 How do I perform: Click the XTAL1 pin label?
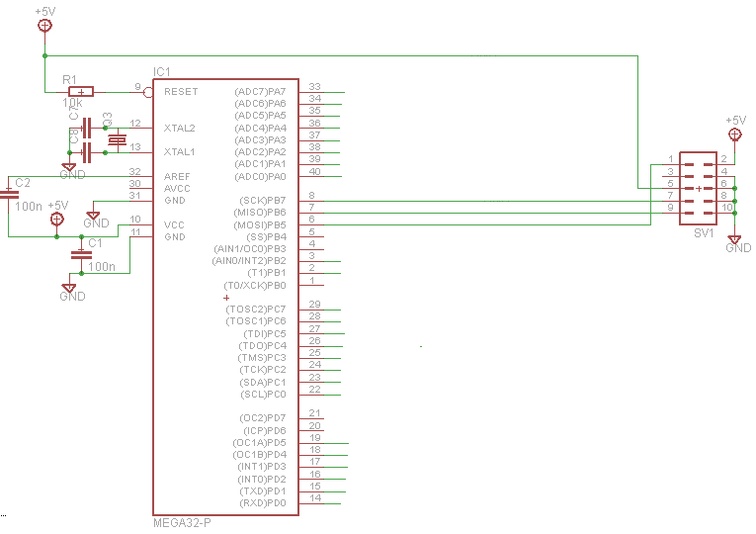click(179, 152)
